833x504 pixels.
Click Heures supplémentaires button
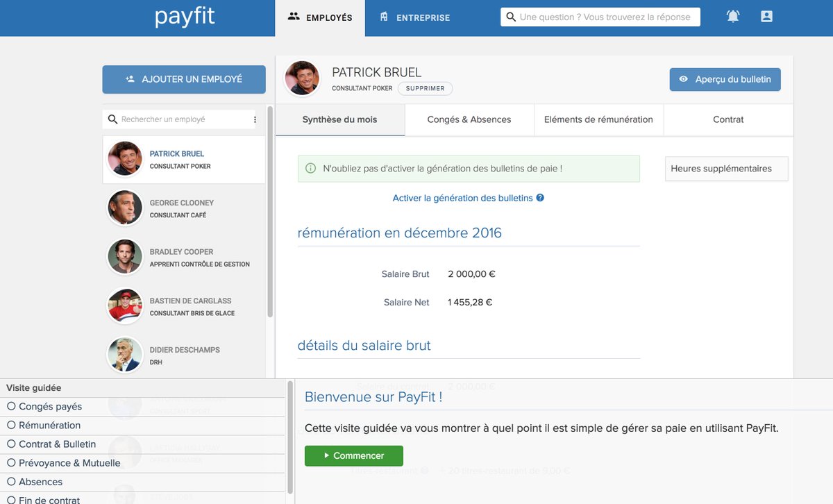click(727, 169)
